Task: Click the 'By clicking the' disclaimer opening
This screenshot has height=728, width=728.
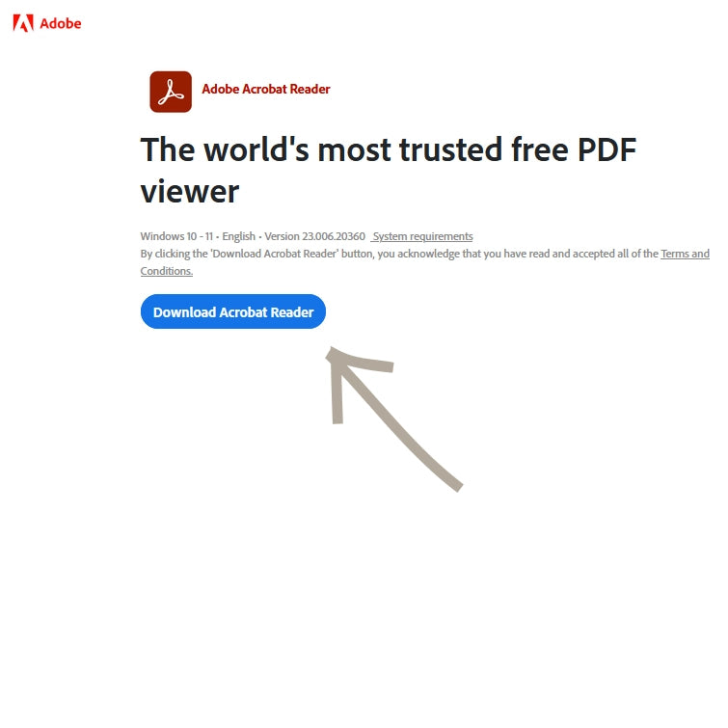Action: pos(175,254)
